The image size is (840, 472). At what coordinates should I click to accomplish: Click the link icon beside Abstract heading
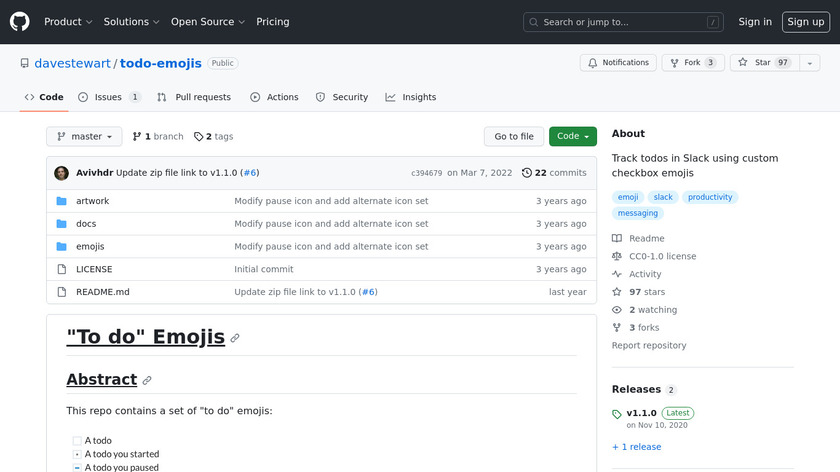147,380
